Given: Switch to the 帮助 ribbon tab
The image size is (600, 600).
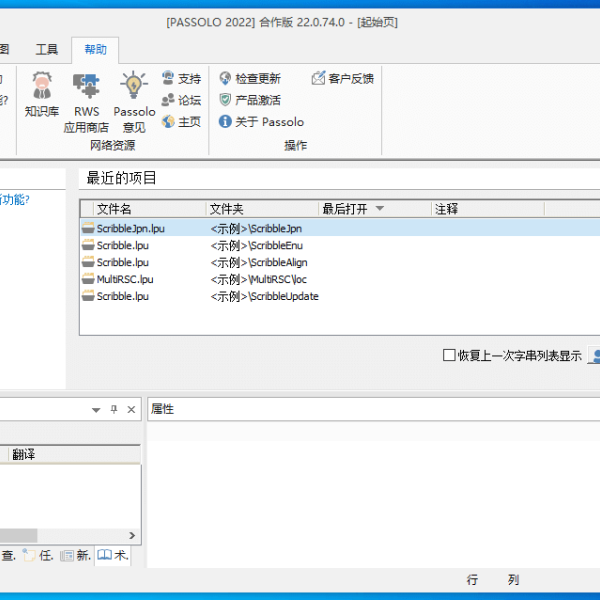Looking at the screenshot, I should point(95,49).
